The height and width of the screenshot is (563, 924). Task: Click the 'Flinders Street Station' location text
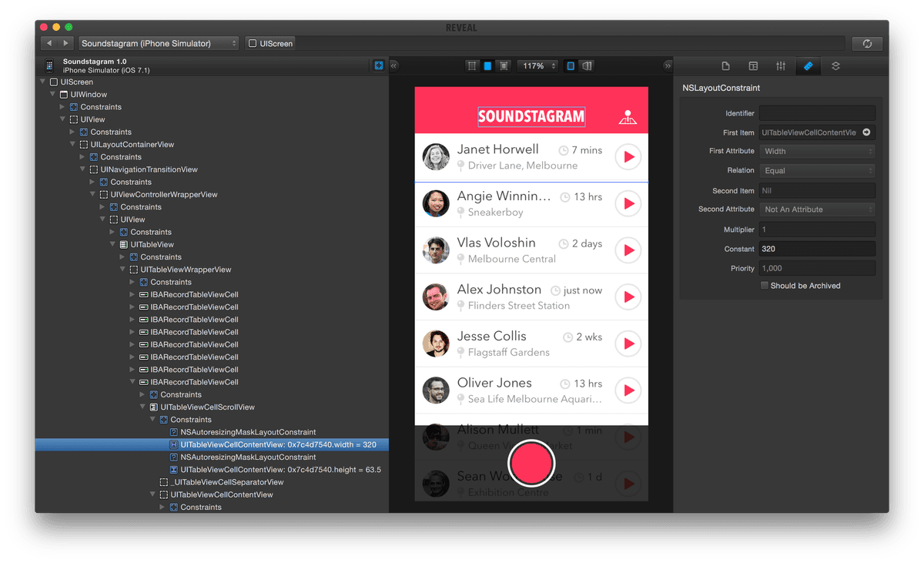519,306
